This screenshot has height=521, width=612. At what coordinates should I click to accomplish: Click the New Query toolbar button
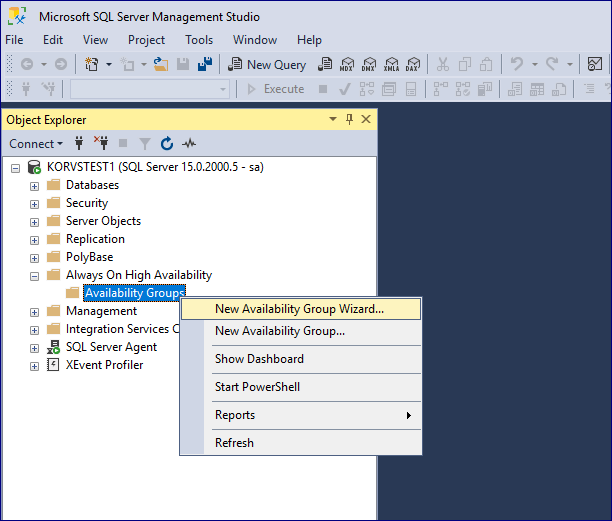coord(267,64)
